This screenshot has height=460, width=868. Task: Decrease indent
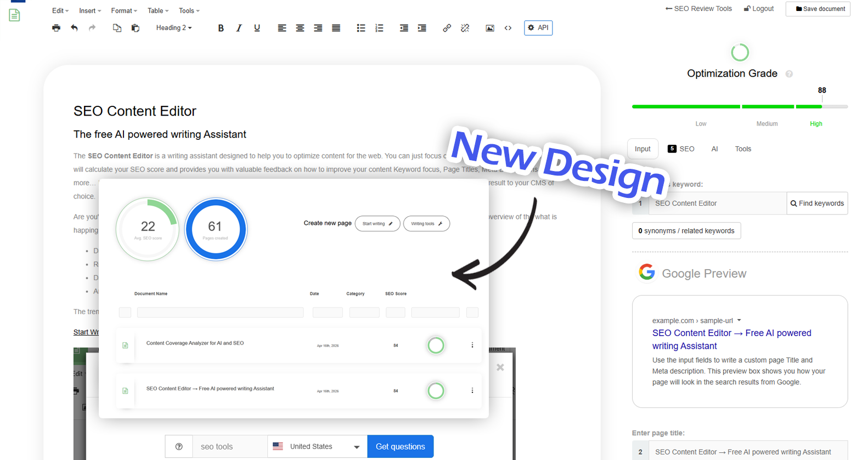[403, 28]
